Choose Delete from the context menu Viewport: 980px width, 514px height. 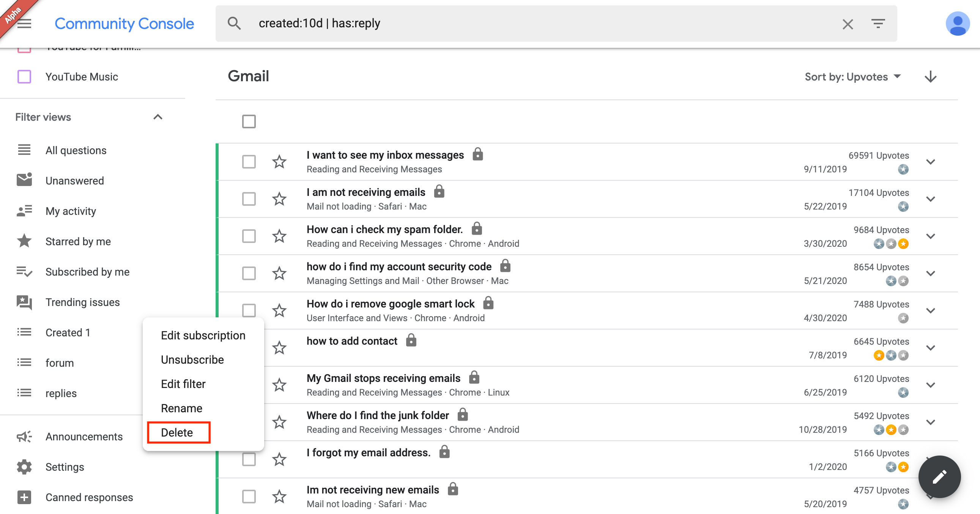[177, 432]
